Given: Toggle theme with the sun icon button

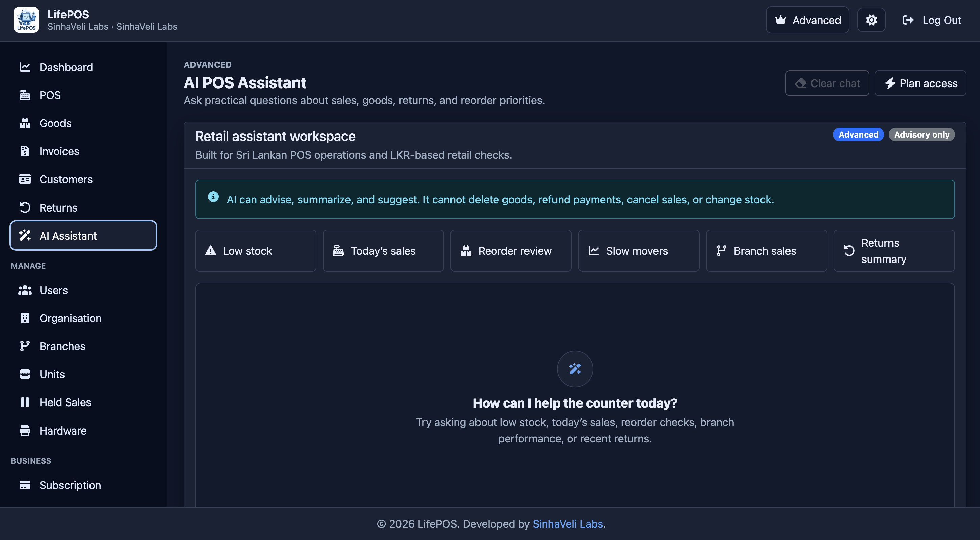Looking at the screenshot, I should [x=871, y=20].
